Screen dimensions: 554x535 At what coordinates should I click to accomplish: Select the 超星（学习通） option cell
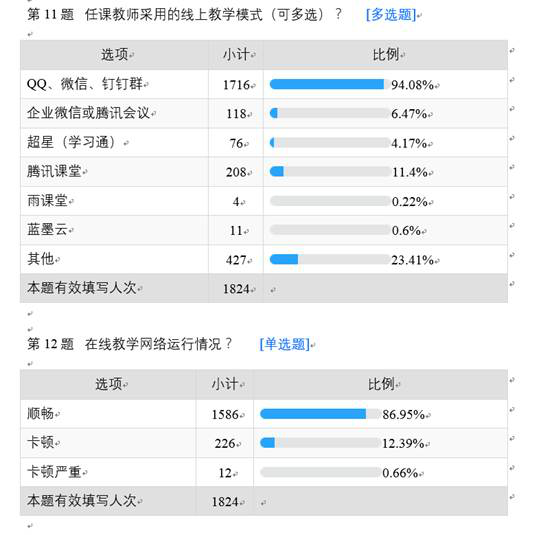(x=114, y=143)
